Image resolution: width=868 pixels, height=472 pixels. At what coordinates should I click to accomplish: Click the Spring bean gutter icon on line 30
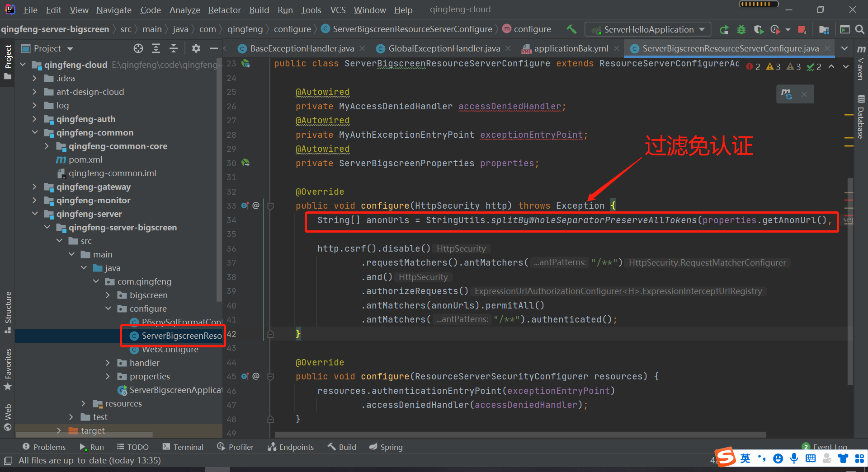(245, 163)
